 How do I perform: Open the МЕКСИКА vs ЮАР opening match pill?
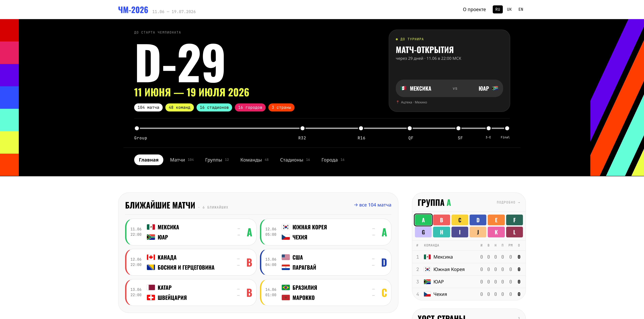[x=449, y=88]
